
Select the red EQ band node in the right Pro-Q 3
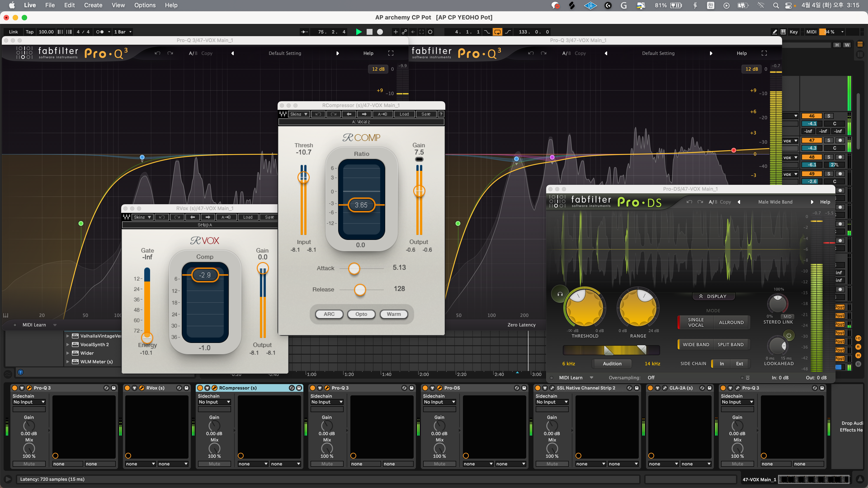coord(734,150)
